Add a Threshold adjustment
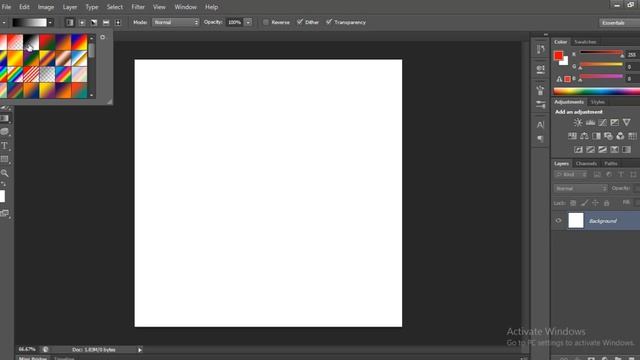 [602, 150]
